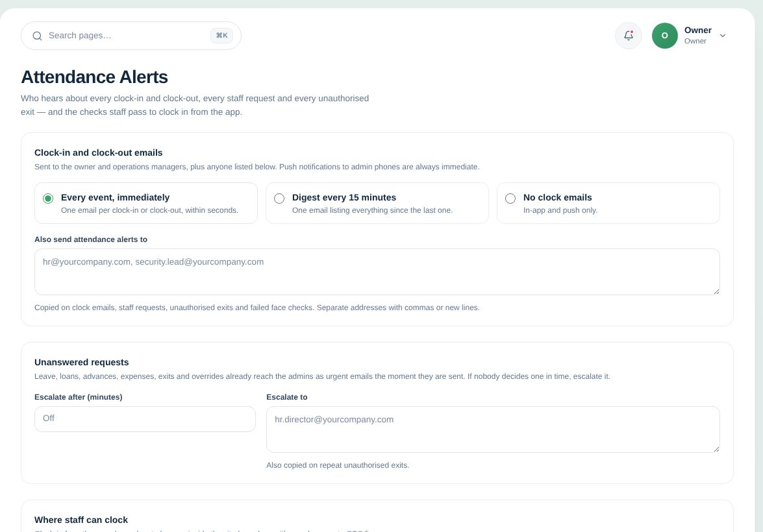Select Digest every 15 minutes option

click(377, 203)
